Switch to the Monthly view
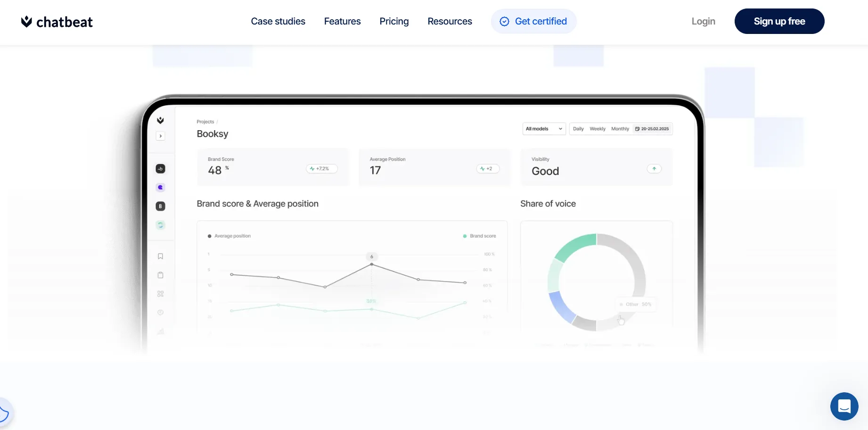868x430 pixels. pyautogui.click(x=620, y=129)
